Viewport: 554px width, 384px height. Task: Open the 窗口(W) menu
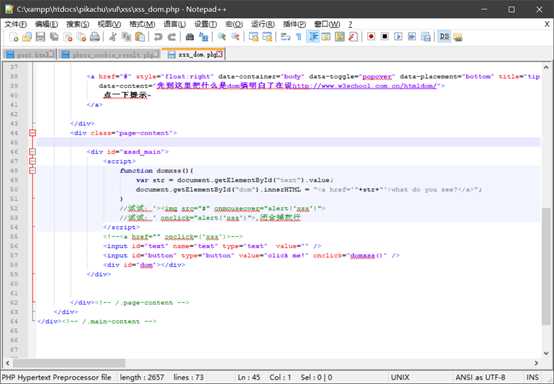click(327, 24)
